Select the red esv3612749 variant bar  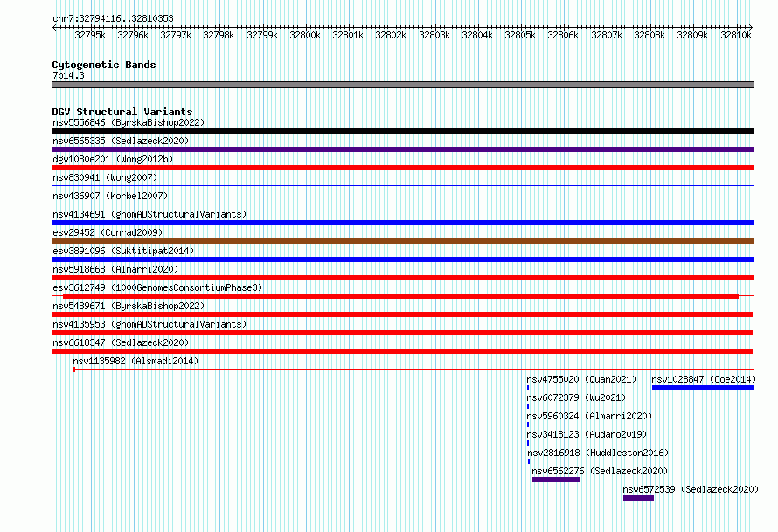pos(401,296)
